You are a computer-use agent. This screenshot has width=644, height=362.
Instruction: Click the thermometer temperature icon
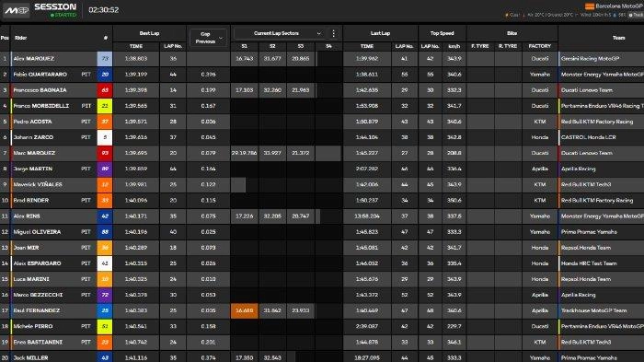523,16
